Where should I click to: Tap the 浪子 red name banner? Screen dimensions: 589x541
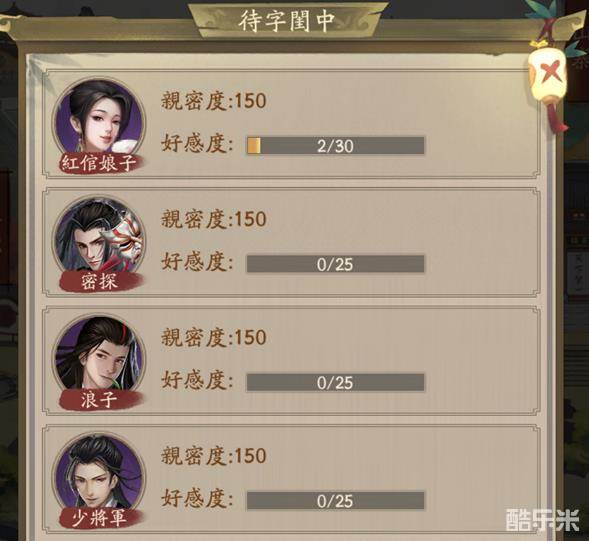pyautogui.click(x=99, y=400)
